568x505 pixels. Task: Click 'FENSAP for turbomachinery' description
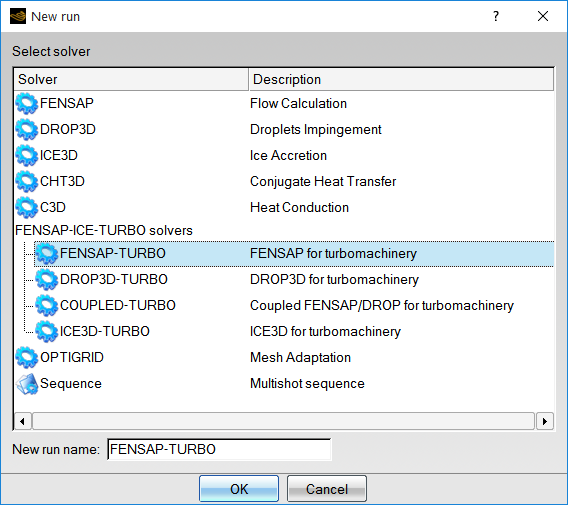(x=333, y=254)
